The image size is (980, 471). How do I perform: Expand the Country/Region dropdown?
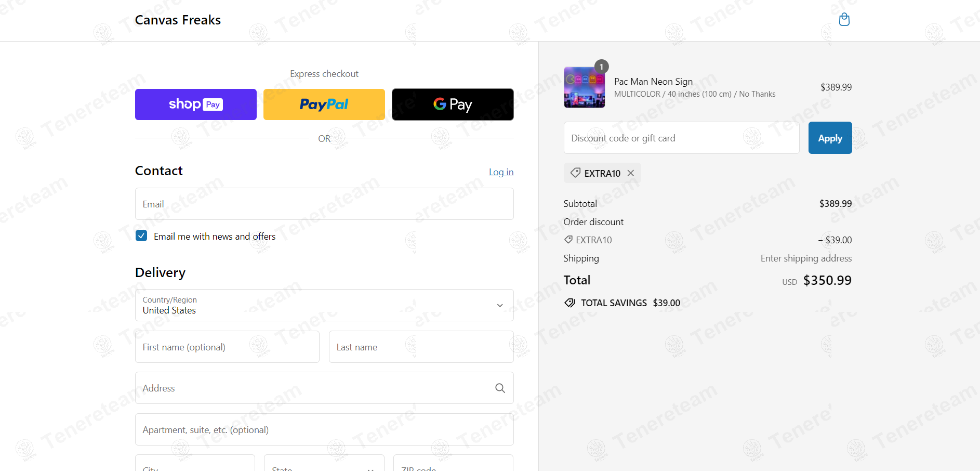pos(324,305)
